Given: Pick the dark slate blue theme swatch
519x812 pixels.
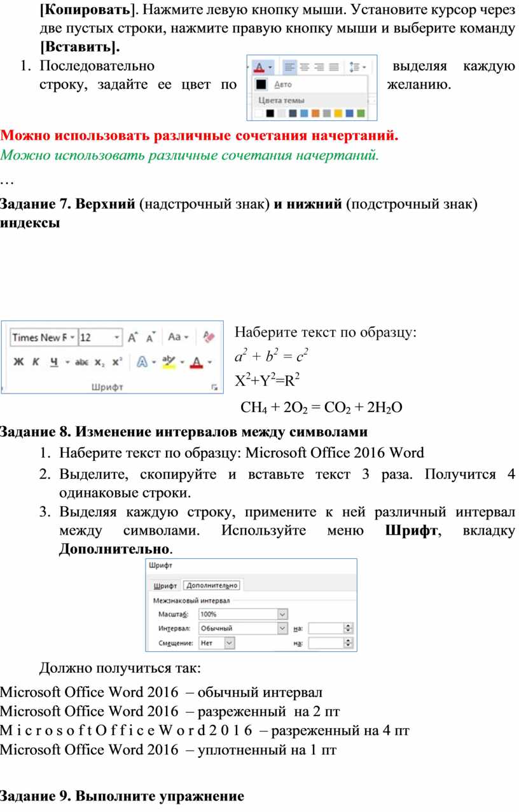Looking at the screenshot, I should (x=293, y=114).
